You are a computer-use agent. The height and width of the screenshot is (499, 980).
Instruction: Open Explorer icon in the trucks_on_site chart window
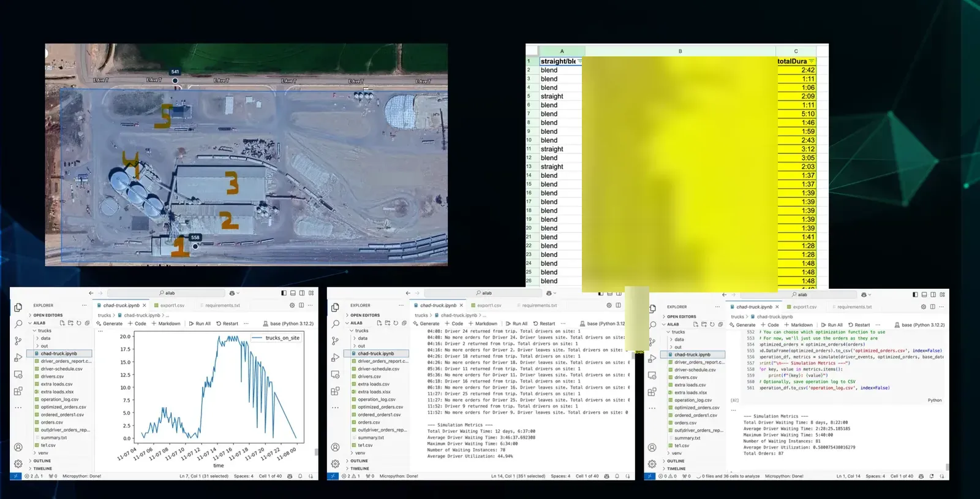(x=18, y=307)
